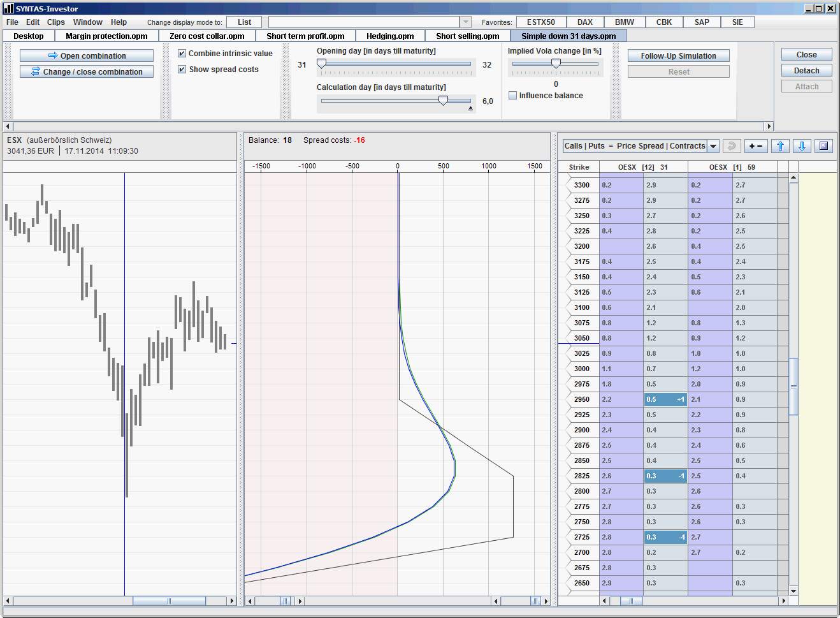Open the File menu

point(12,22)
